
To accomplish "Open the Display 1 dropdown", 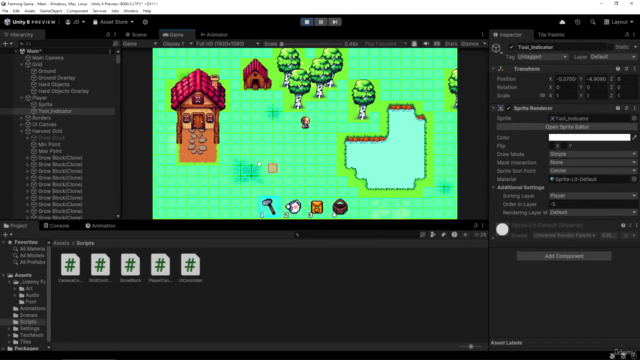I will [177, 44].
